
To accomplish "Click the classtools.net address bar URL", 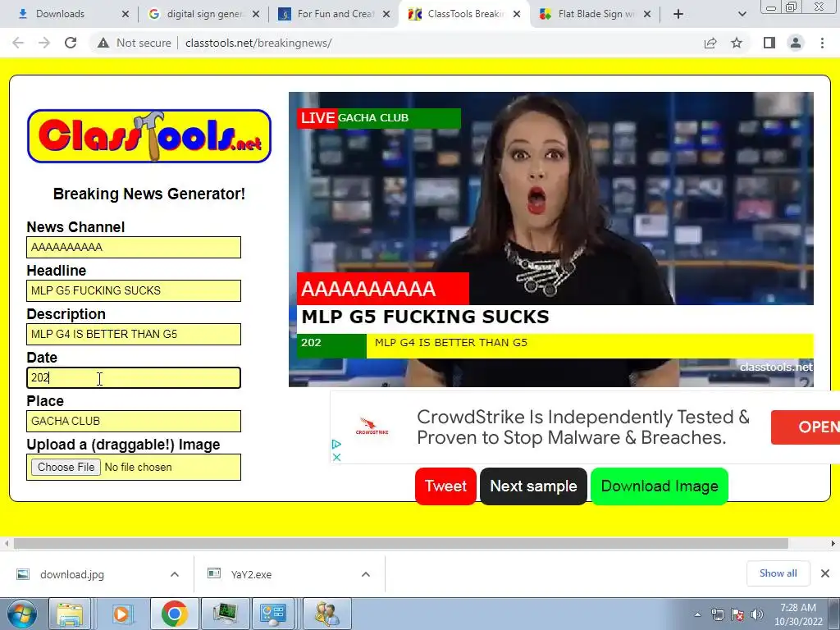I will point(258,43).
